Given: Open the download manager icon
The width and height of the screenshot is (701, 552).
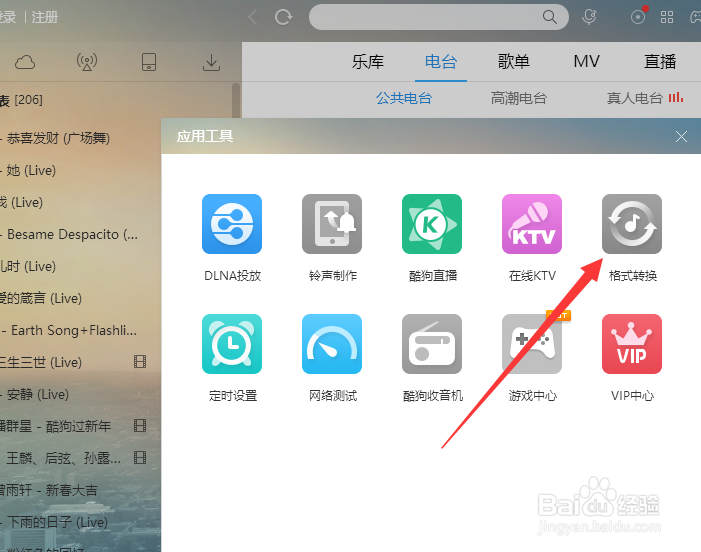Looking at the screenshot, I should pyautogui.click(x=211, y=63).
